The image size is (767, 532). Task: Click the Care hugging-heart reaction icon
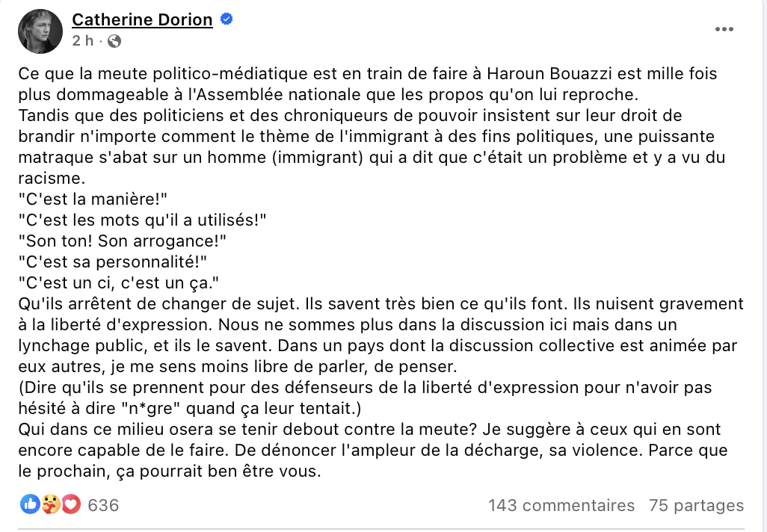tap(50, 504)
